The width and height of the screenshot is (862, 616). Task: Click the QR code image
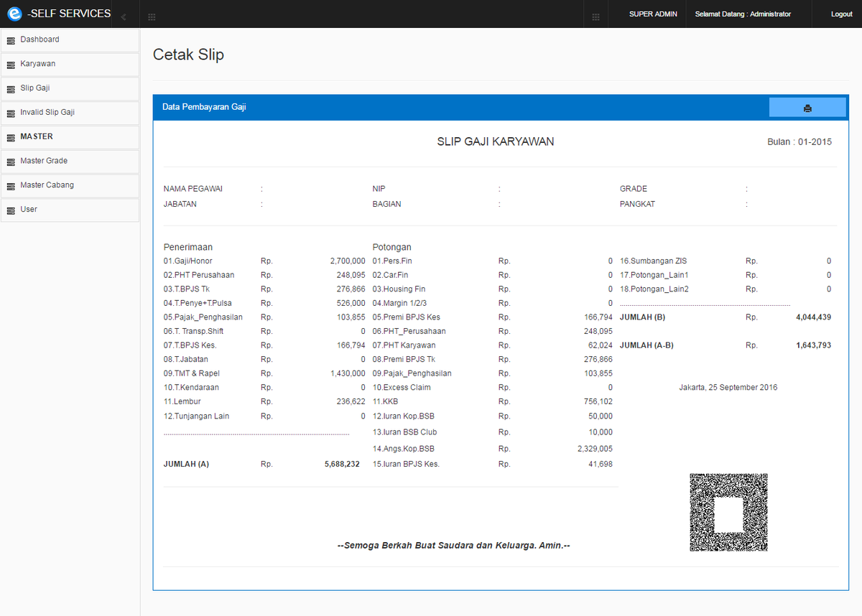pyautogui.click(x=728, y=512)
